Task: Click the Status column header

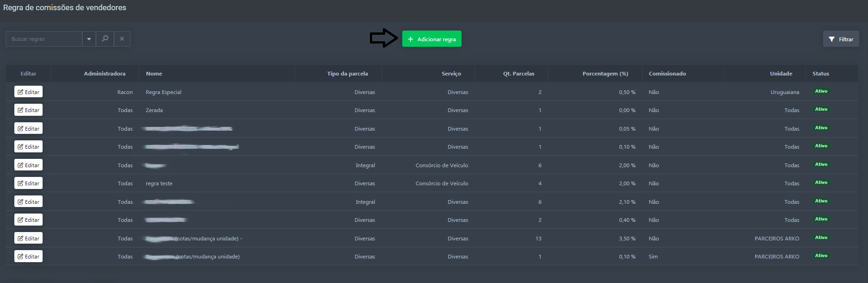Action: [820, 74]
